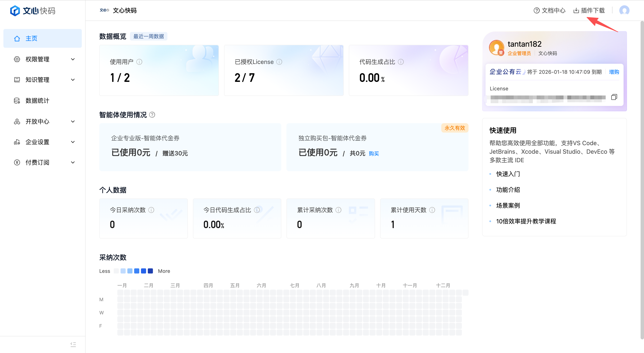This screenshot has height=353, width=644.
Task: Collapse the sidebar using bottom collapse icon
Action: [73, 344]
